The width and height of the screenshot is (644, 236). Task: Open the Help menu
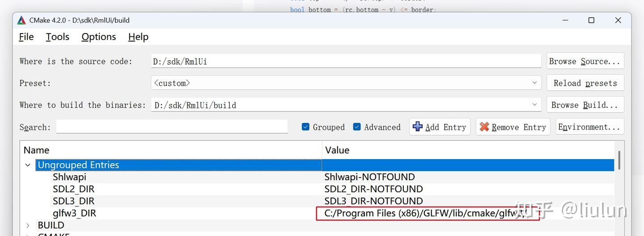pyautogui.click(x=138, y=37)
